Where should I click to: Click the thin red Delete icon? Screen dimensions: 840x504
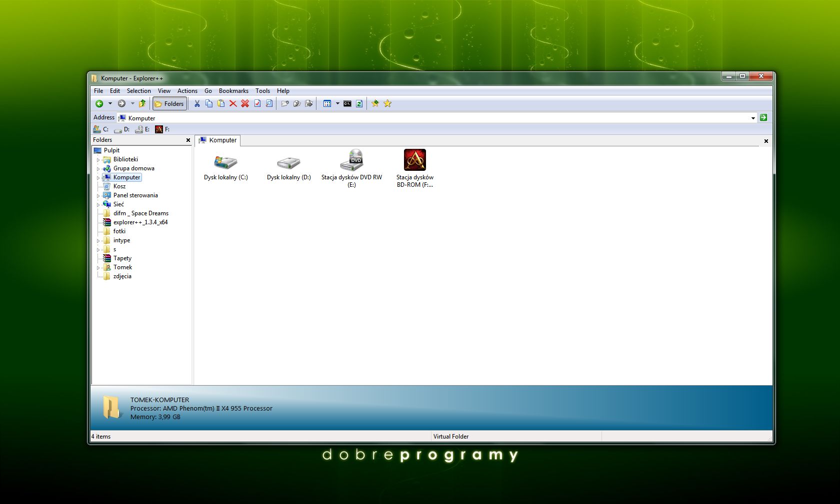point(233,104)
